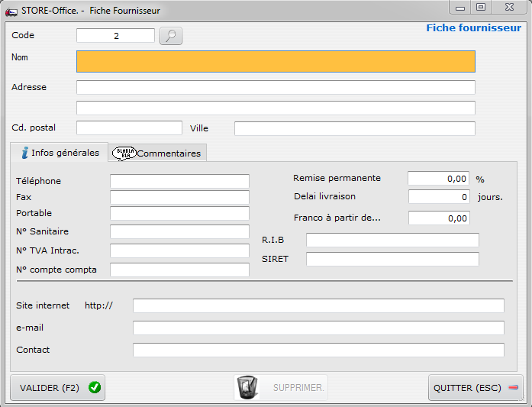532x407 pixels.
Task: Click the Code number field
Action: tap(115, 36)
